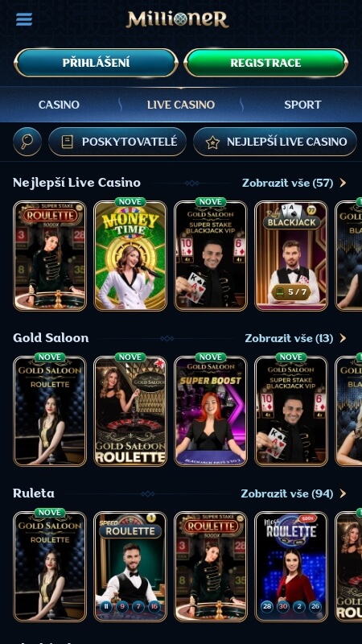Select the Live Casino tab
Screen dimensions: 362x644
(181, 105)
